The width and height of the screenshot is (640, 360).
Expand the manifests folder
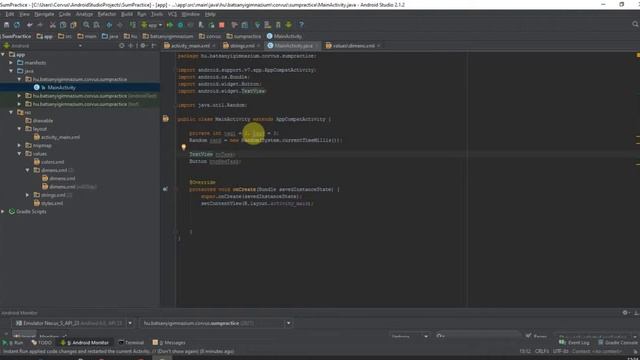pyautogui.click(x=11, y=62)
